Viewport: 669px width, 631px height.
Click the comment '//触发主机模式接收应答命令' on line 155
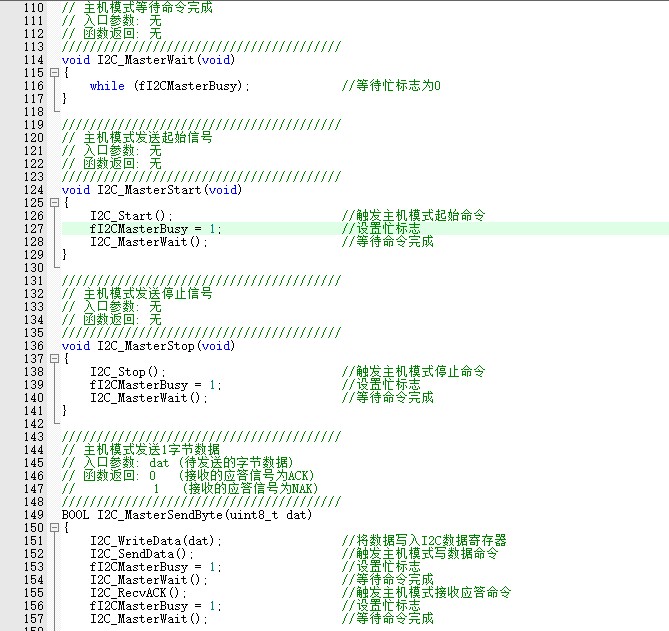pos(426,593)
